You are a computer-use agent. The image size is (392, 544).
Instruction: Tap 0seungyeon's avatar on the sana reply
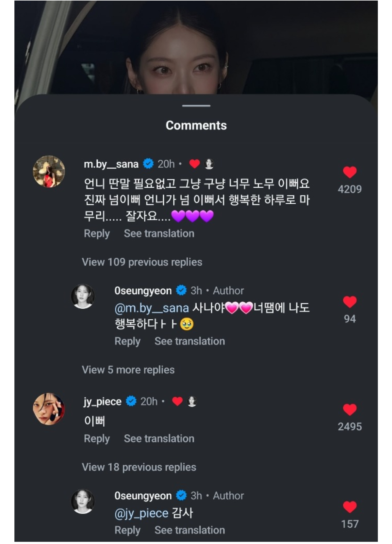point(83,296)
